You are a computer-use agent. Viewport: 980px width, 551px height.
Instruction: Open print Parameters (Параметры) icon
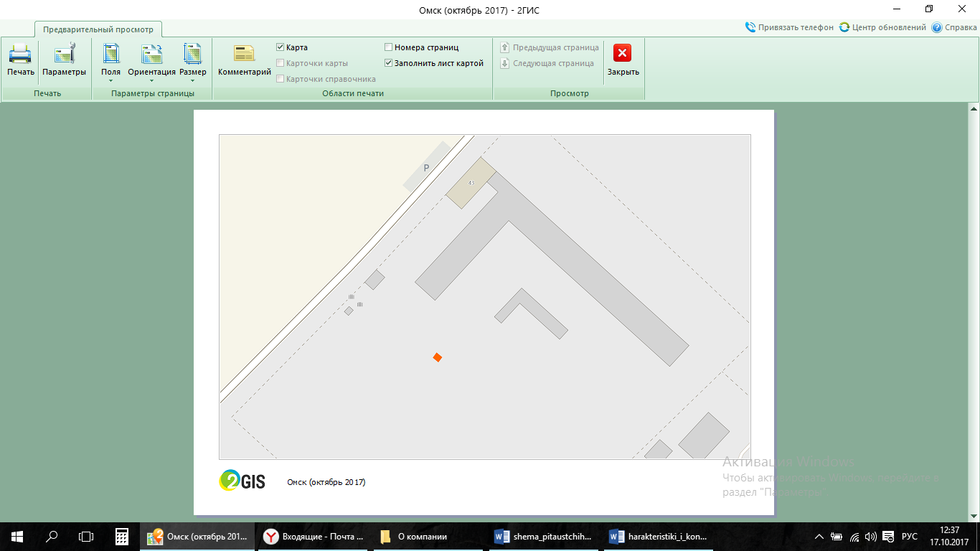[x=64, y=55]
